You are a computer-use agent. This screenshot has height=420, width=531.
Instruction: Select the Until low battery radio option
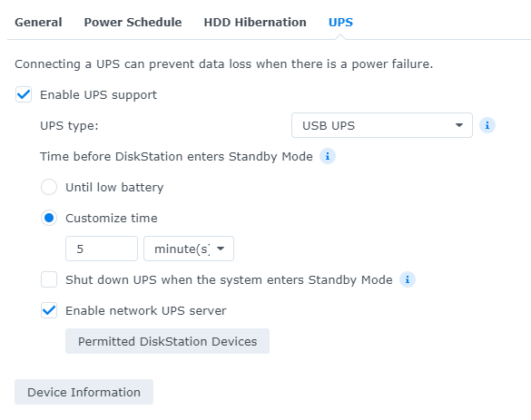[49, 187]
